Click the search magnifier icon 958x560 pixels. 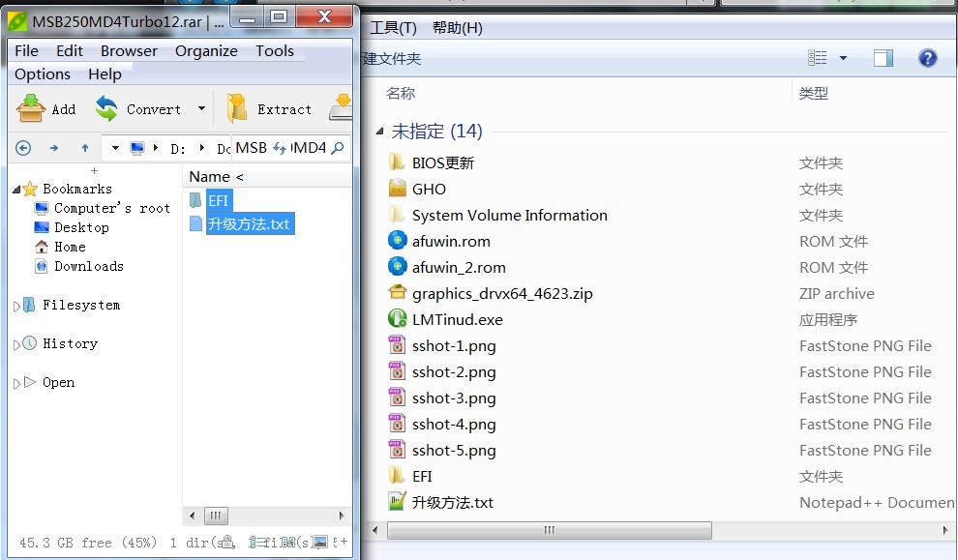(x=338, y=148)
